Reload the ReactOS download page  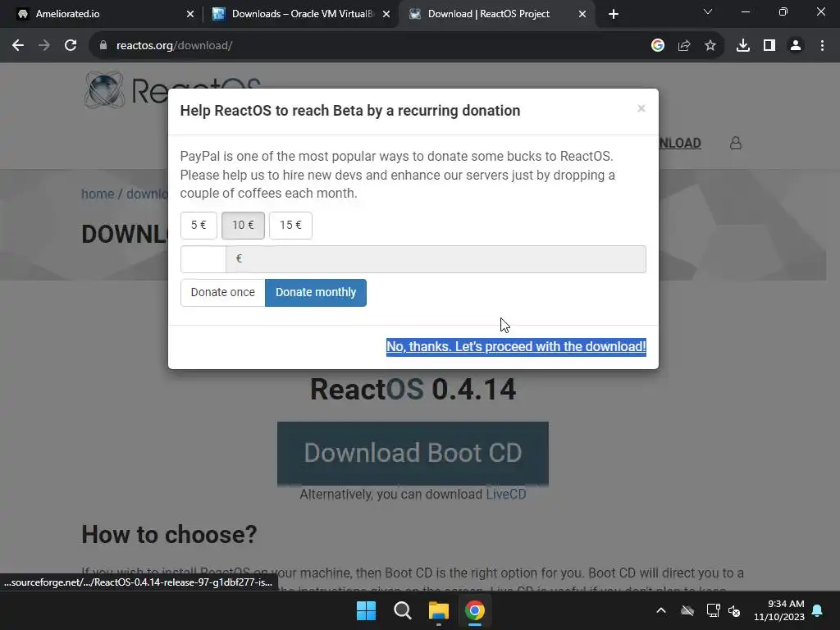[71, 46]
